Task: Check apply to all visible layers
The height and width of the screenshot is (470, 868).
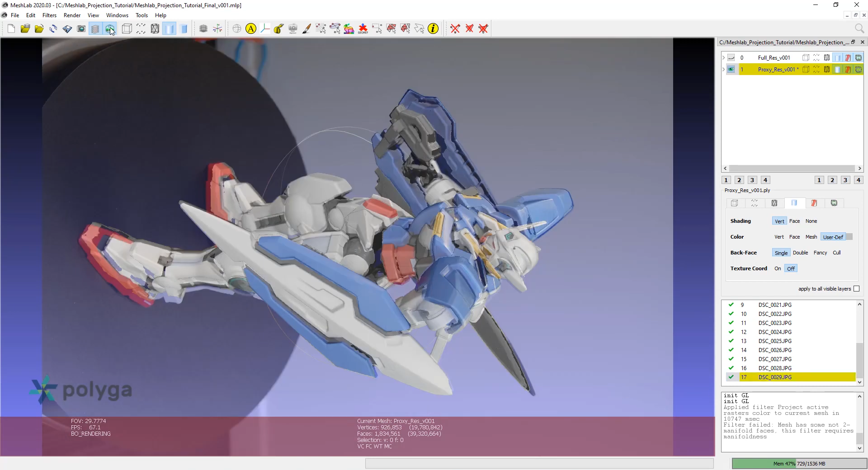Action: point(856,289)
